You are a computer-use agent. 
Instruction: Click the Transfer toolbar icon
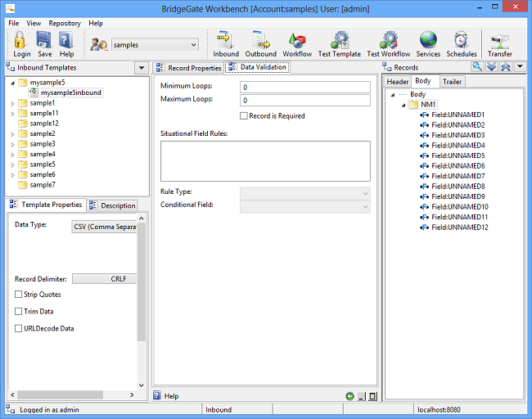(500, 42)
